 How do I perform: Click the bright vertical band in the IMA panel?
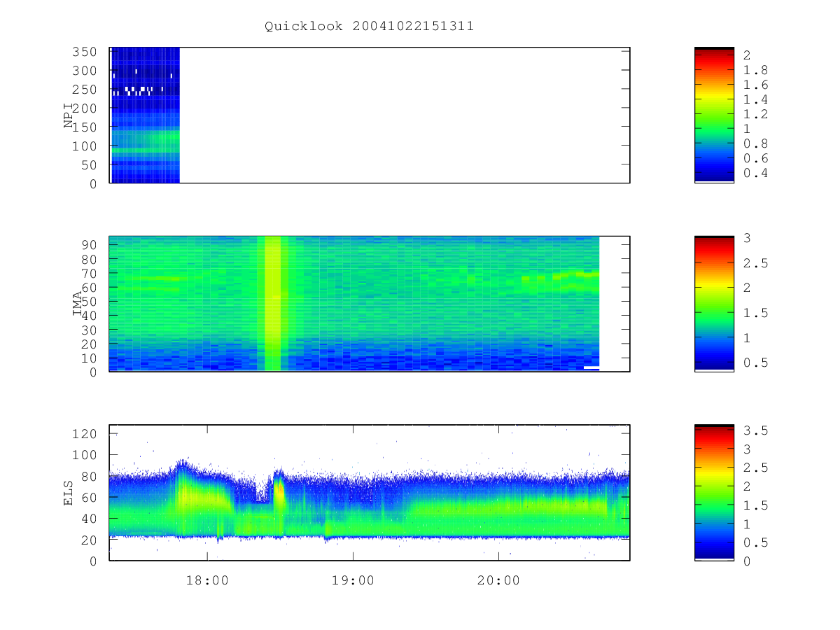pos(272,304)
